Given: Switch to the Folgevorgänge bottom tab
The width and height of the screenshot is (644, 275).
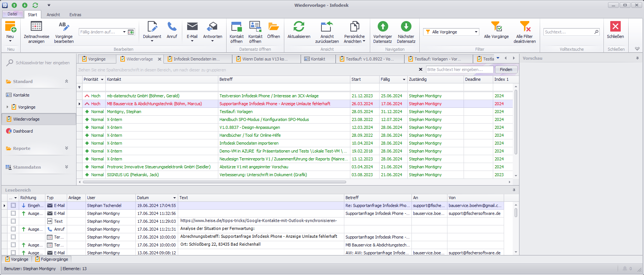Looking at the screenshot, I should 52,259.
